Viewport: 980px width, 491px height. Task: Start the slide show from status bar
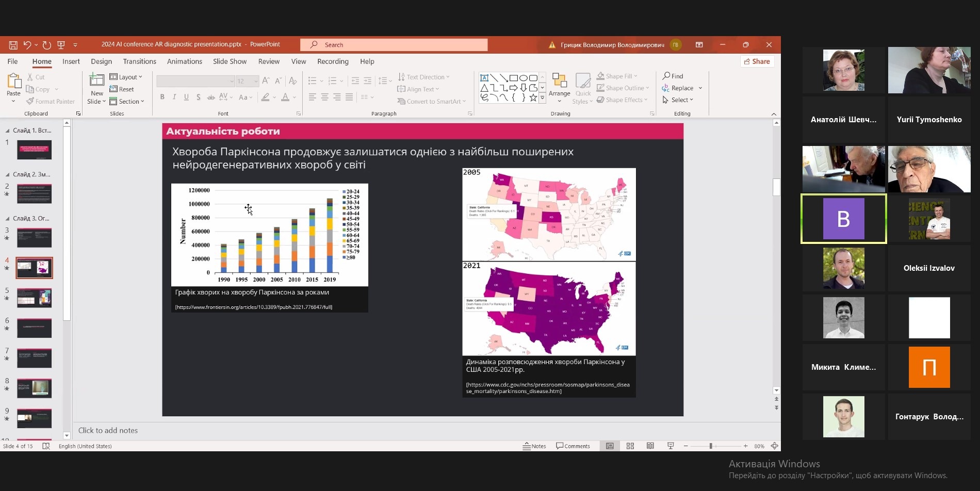[x=671, y=446]
